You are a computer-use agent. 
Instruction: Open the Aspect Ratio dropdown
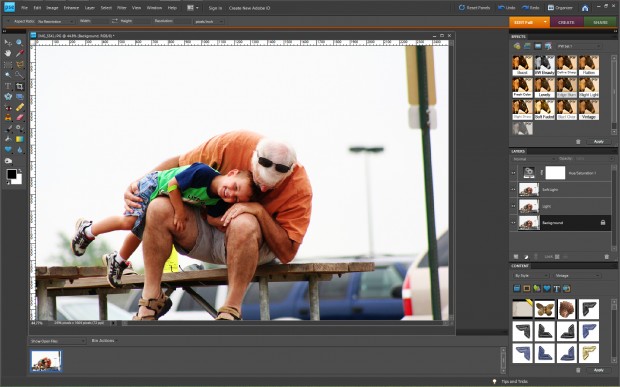pos(56,21)
